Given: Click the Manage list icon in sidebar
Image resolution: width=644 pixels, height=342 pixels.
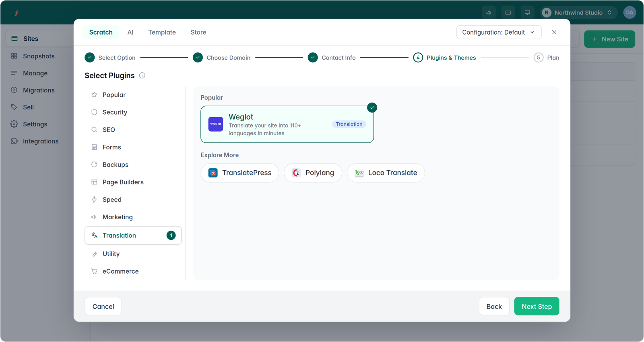Looking at the screenshot, I should (14, 73).
